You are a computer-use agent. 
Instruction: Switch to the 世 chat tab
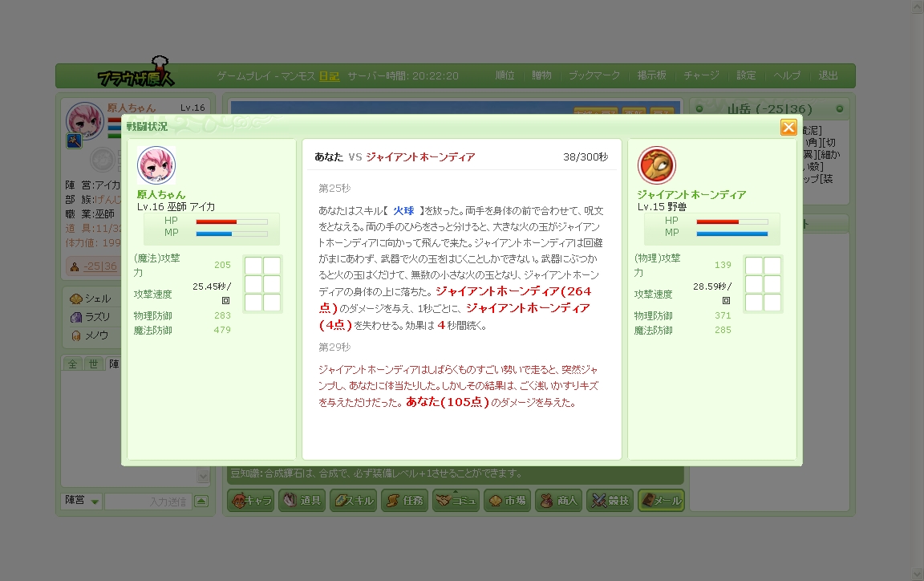(x=93, y=364)
